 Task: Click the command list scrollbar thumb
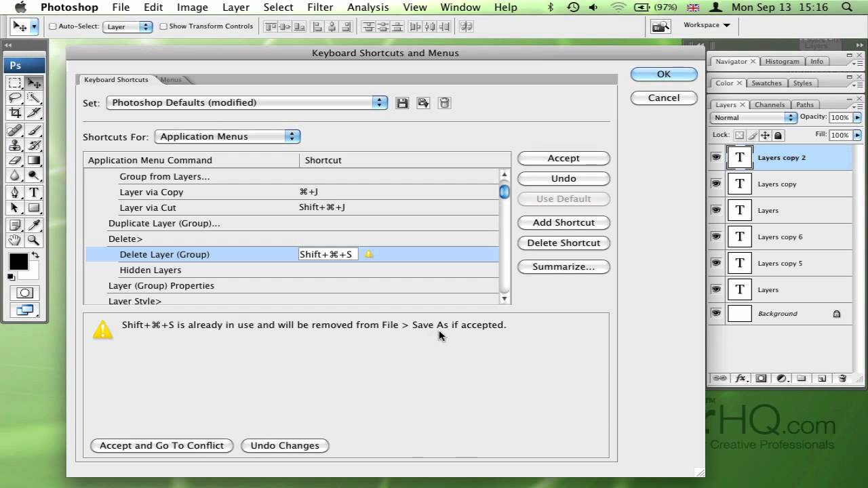505,192
